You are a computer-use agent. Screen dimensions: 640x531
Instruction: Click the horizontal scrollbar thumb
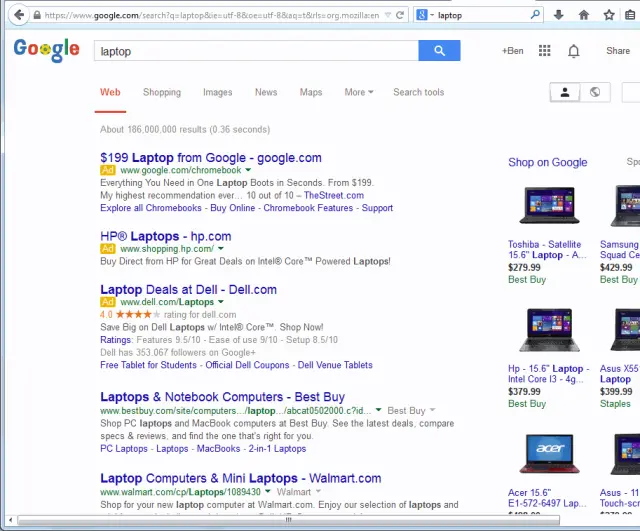pyautogui.click(x=288, y=520)
